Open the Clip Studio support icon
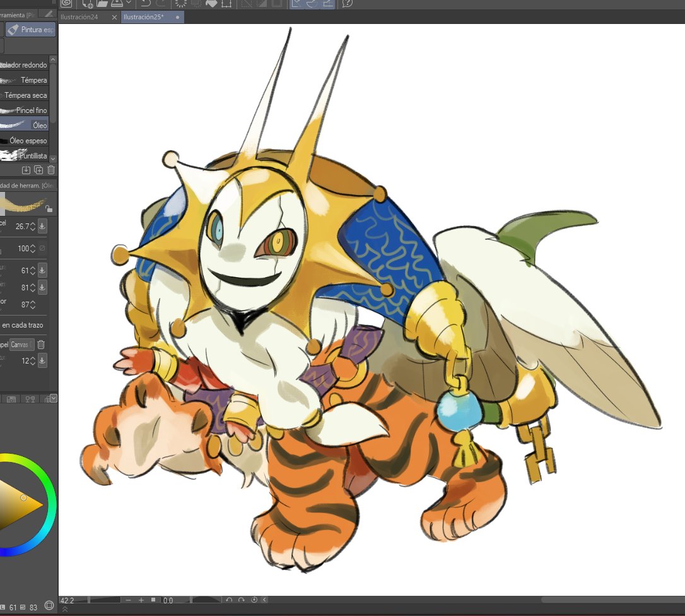The image size is (685, 616). (x=348, y=4)
